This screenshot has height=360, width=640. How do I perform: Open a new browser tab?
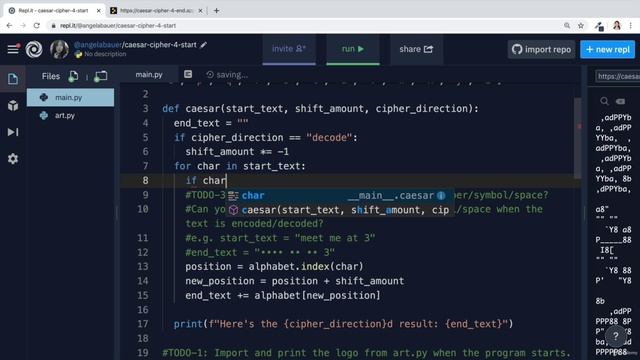click(216, 11)
